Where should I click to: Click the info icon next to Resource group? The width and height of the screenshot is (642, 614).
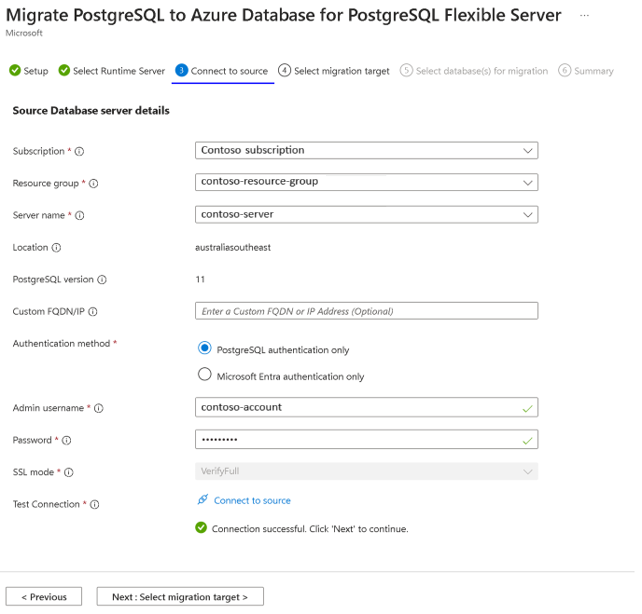pyautogui.click(x=94, y=184)
